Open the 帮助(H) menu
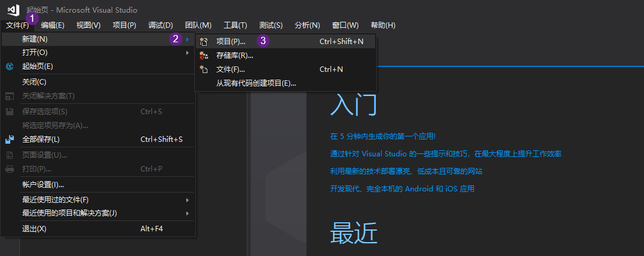 point(383,25)
